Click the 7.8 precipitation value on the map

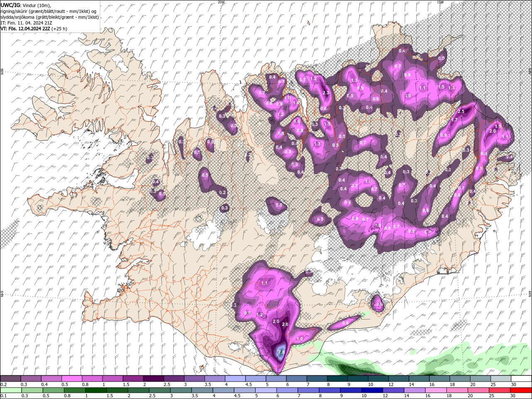[281, 352]
